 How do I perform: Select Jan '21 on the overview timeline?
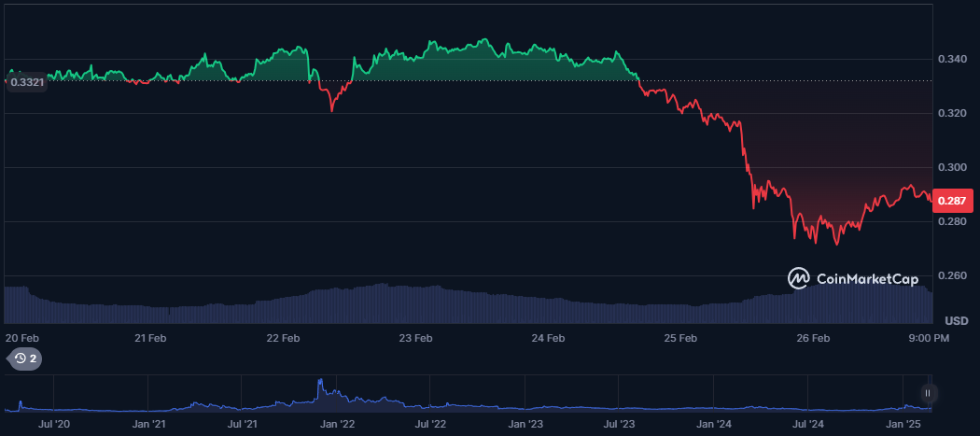[147, 424]
